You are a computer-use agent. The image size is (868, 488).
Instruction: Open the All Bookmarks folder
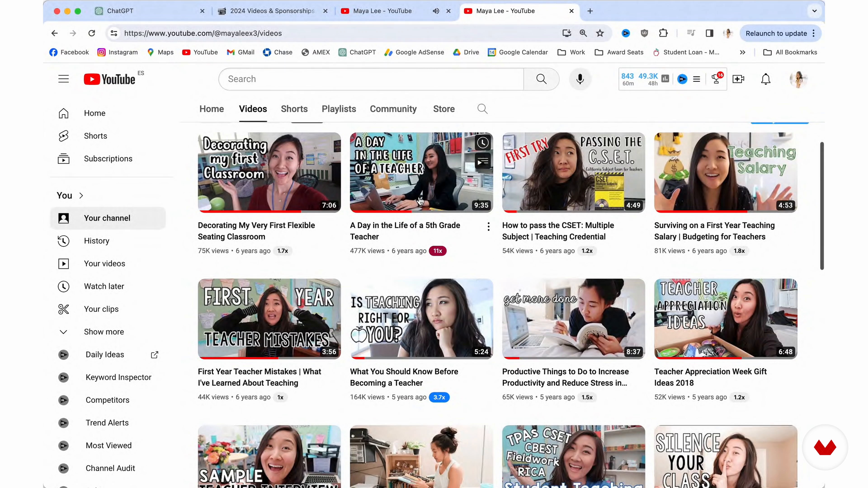(x=790, y=52)
